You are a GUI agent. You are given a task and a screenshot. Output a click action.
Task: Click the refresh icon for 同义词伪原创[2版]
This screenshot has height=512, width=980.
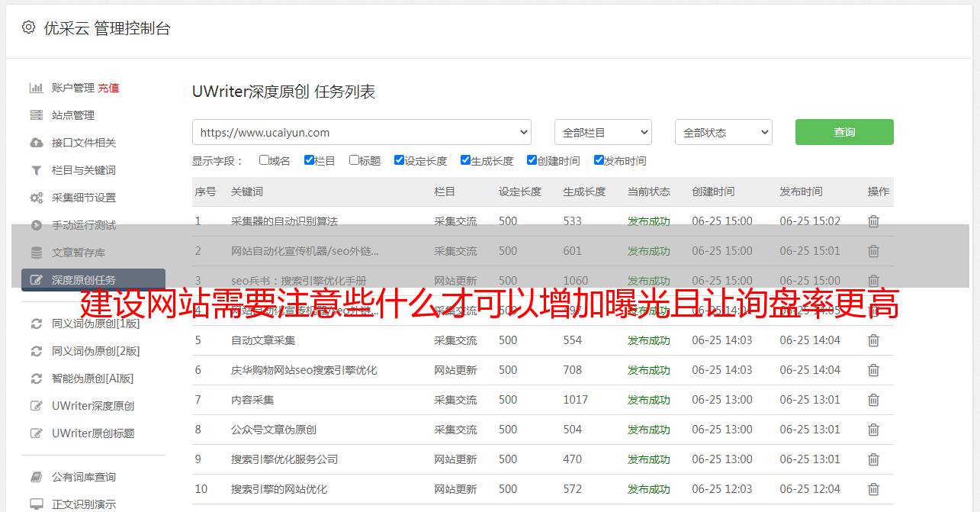coord(36,351)
